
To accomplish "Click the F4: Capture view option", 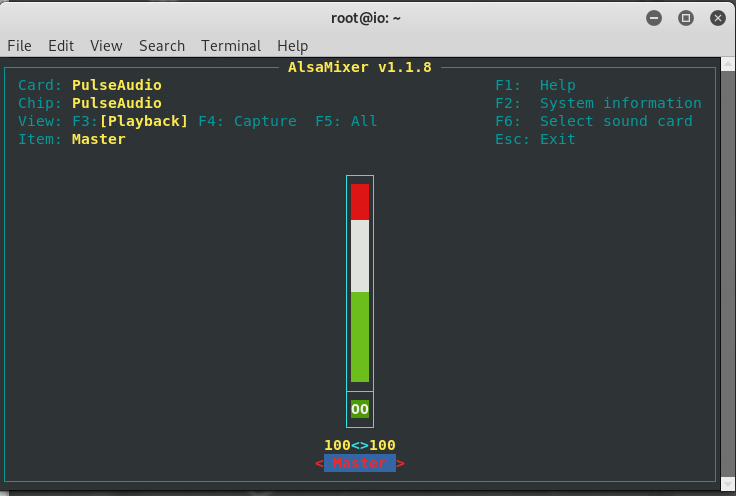I will point(247,121).
